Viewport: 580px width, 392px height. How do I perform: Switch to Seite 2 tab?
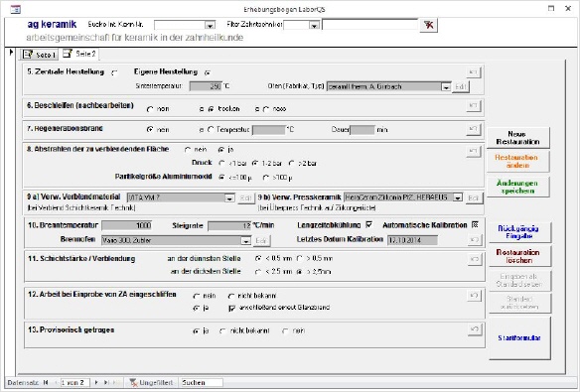coord(79,54)
